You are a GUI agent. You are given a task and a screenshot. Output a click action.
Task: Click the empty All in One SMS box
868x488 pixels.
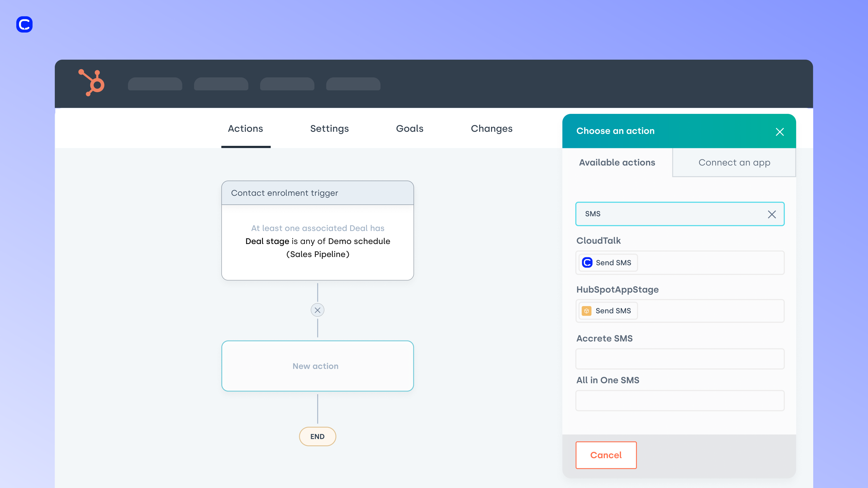coord(679,400)
